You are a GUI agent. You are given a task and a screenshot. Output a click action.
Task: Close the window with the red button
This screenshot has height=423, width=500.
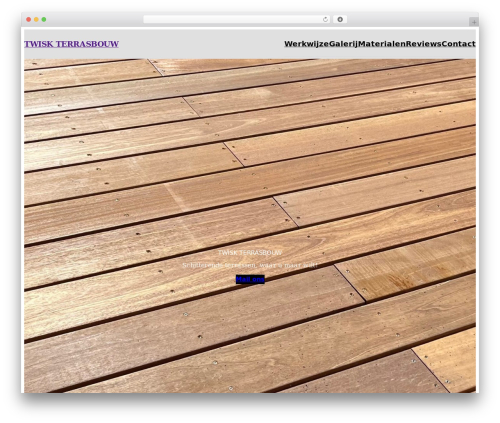coord(29,19)
